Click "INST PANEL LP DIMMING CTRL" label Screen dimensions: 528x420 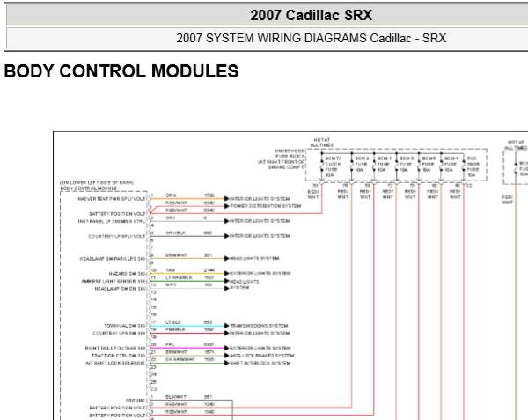click(x=112, y=221)
